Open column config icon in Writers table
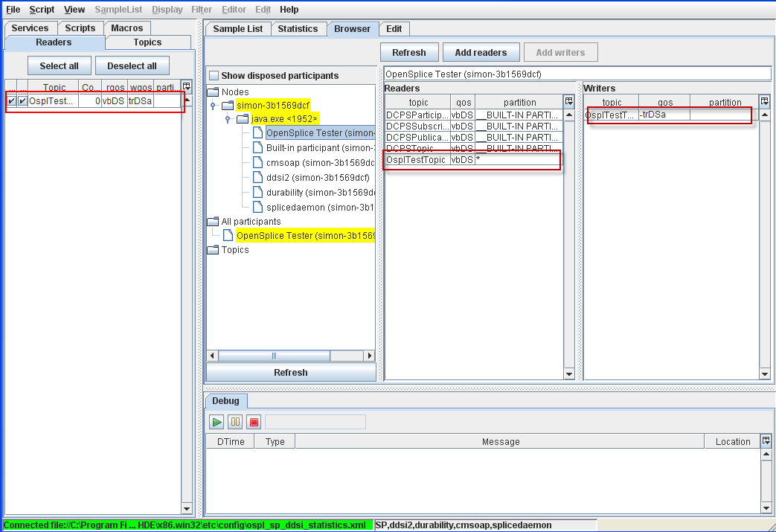This screenshot has height=532, width=776. click(765, 101)
